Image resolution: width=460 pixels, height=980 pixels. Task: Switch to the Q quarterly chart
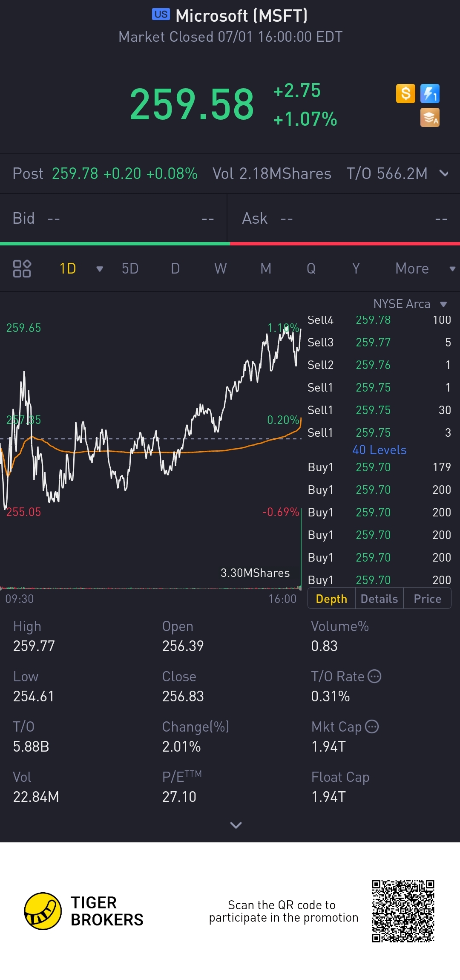[311, 268]
